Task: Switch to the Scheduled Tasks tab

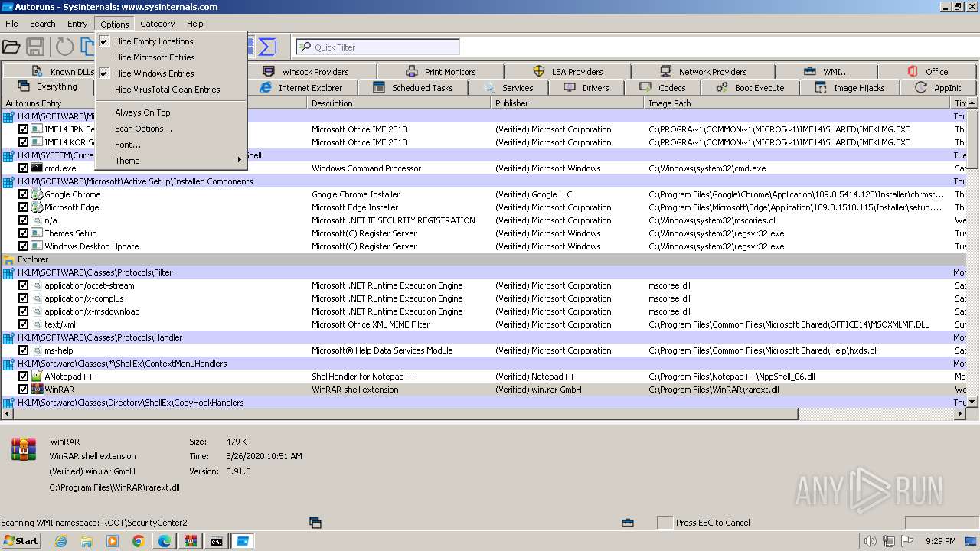Action: point(413,88)
